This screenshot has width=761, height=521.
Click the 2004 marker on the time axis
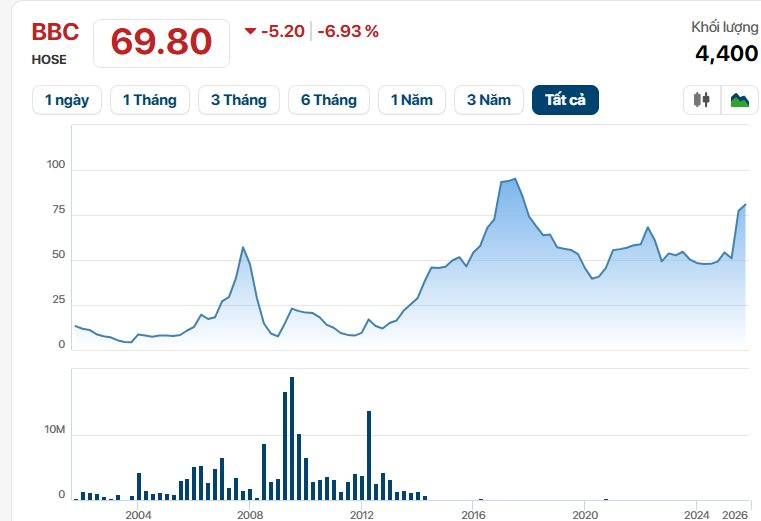point(138,515)
